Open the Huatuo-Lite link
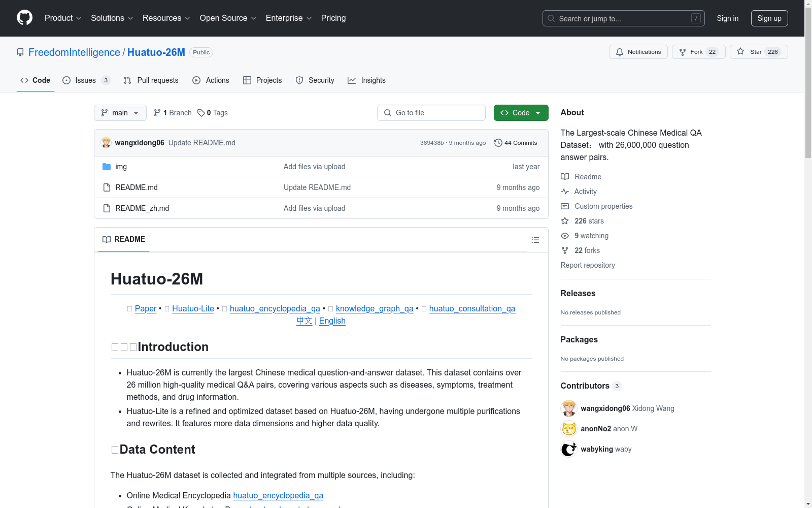This screenshot has width=812, height=508. coord(193,308)
